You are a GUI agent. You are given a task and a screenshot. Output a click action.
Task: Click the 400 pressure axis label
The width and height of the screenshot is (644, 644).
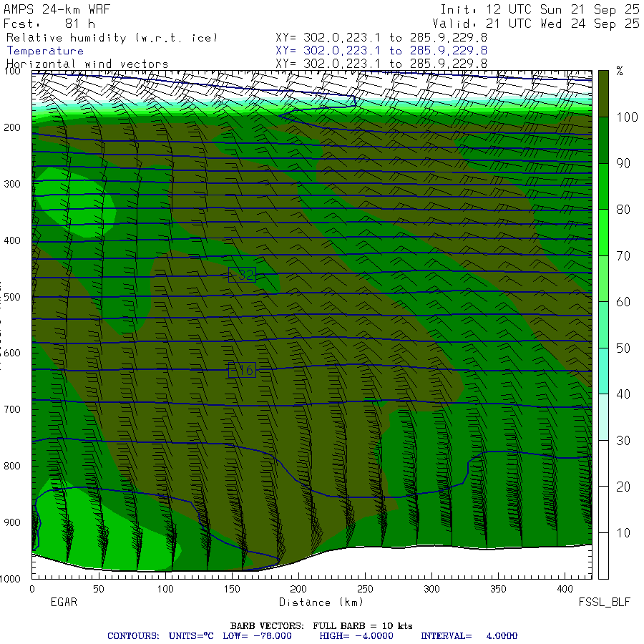[x=12, y=240]
